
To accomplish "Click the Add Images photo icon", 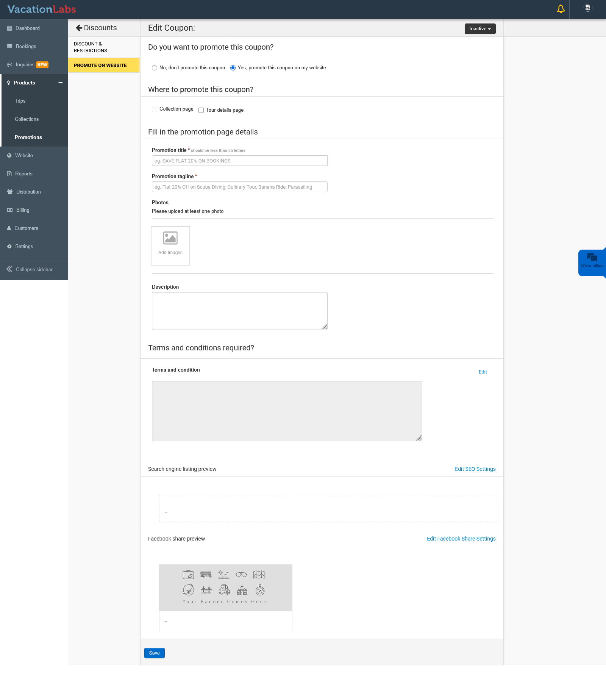I will [170, 238].
